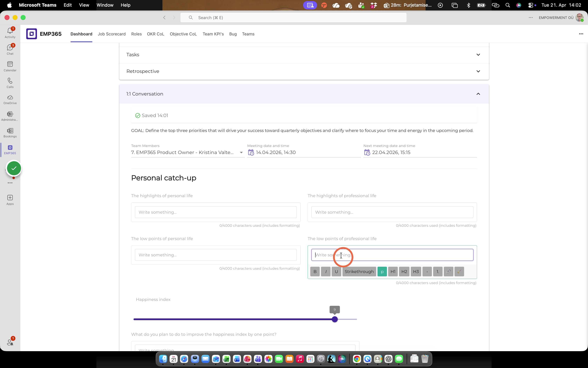588x368 pixels.
Task: Open Administration app in sidebar
Action: [x=10, y=116]
